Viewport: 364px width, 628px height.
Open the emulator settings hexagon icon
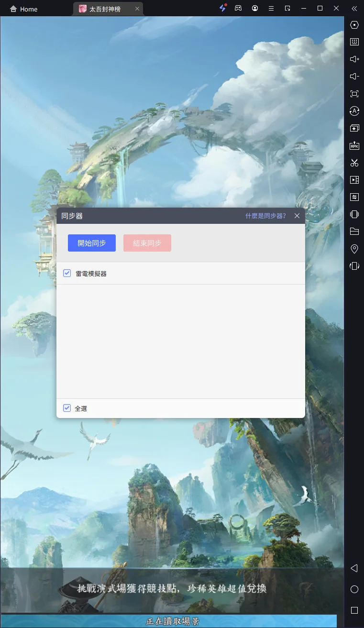coord(354,25)
